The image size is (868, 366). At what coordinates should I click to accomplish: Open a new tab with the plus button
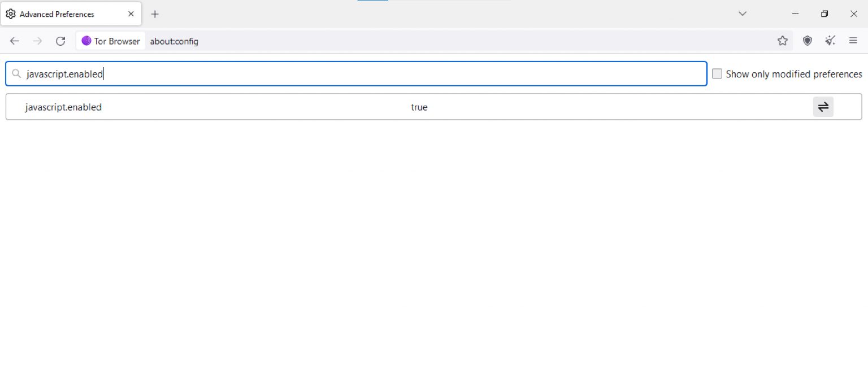click(155, 14)
